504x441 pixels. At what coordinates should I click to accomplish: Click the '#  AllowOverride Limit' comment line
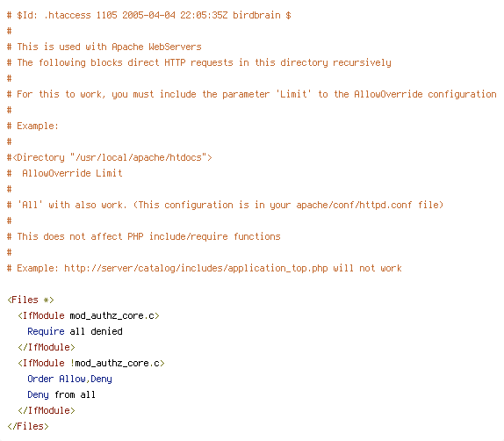tap(65, 173)
